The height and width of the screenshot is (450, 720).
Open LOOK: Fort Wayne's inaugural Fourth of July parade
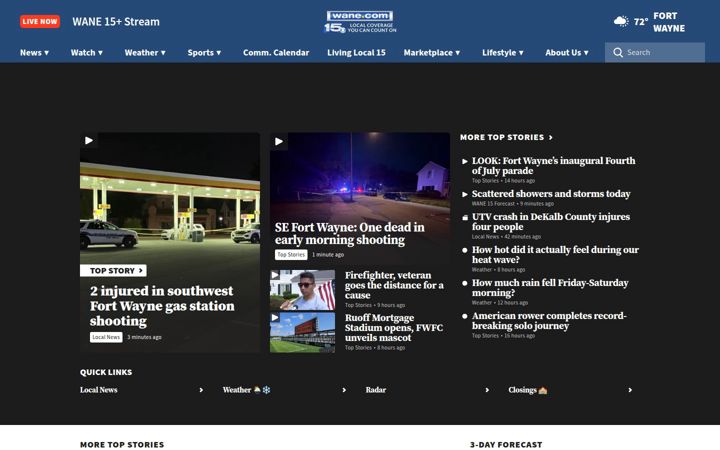tap(554, 166)
